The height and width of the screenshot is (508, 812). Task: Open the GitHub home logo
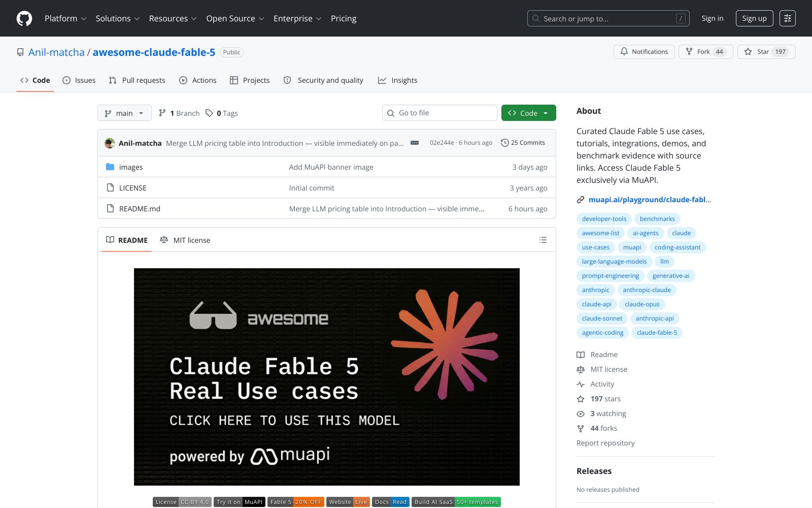[x=24, y=18]
